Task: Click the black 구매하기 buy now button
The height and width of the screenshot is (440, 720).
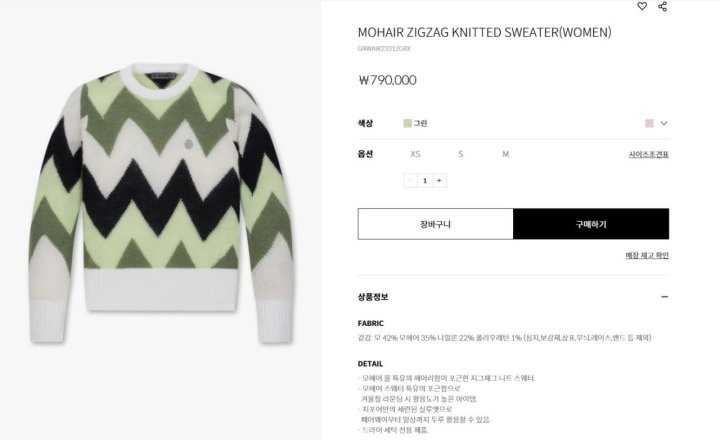Action: [x=591, y=224]
